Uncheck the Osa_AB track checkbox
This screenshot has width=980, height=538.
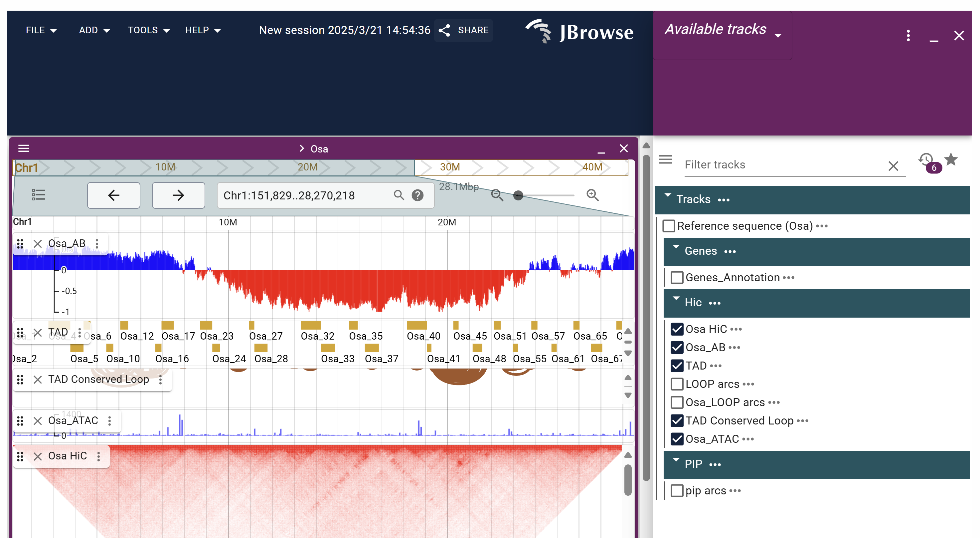tap(677, 347)
